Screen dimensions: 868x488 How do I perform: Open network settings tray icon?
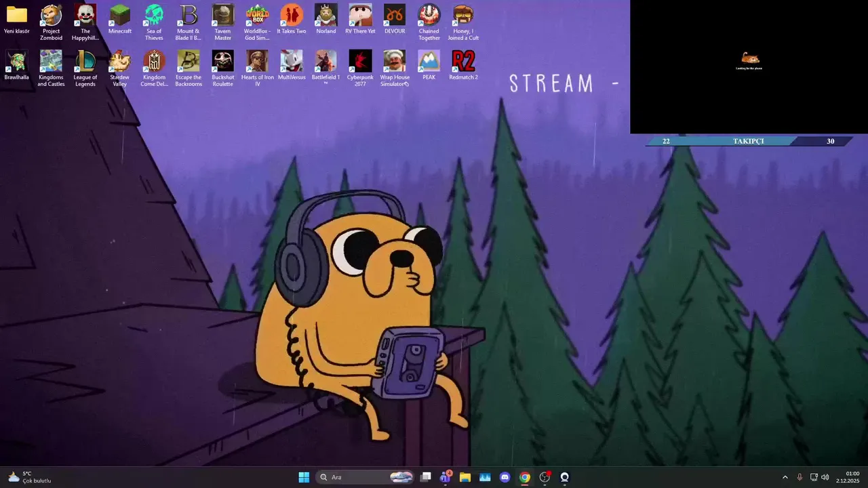click(814, 477)
